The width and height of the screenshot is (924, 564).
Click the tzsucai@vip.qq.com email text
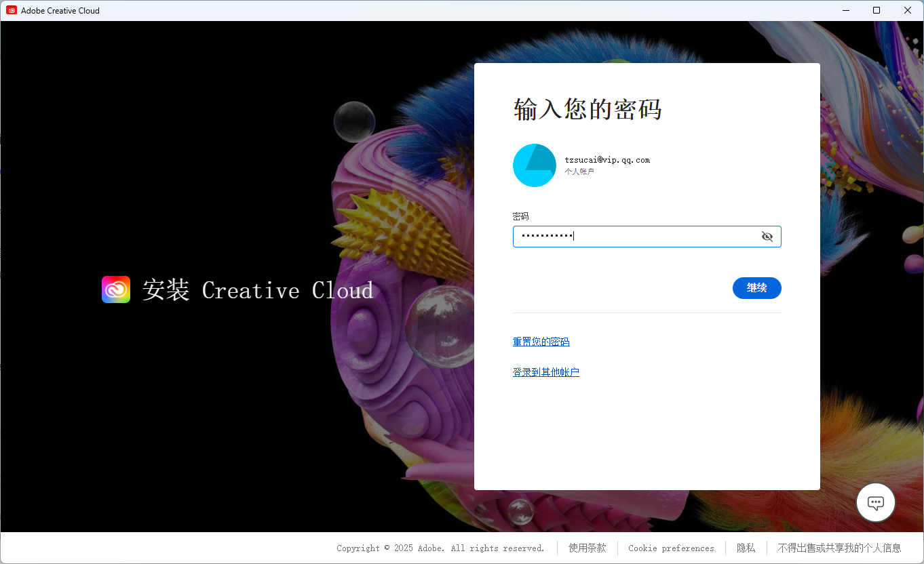point(607,160)
